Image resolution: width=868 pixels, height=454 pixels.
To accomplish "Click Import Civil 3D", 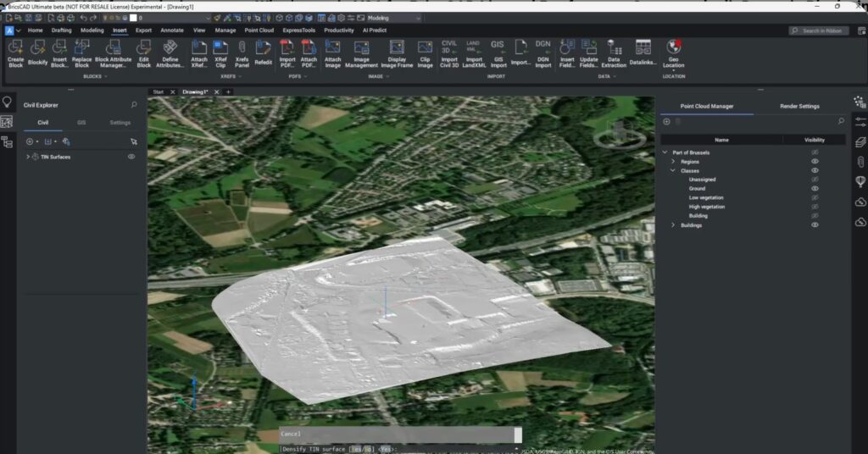I will (x=449, y=53).
